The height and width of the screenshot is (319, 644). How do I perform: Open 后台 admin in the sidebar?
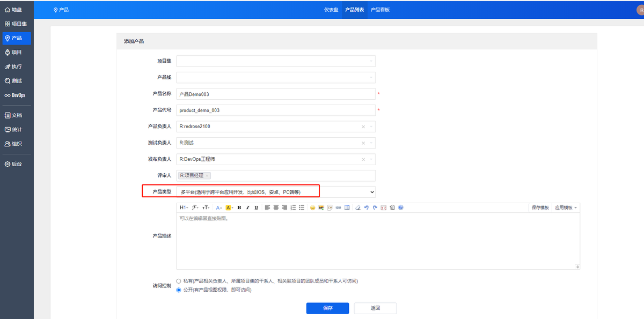[17, 164]
